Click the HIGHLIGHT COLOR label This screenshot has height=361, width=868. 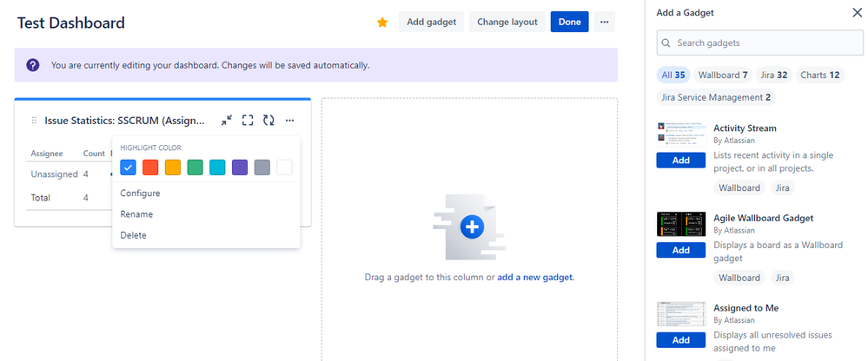tap(150, 148)
